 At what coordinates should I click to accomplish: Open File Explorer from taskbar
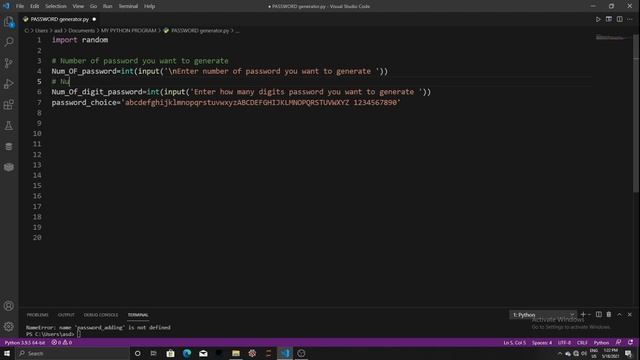(x=236, y=353)
